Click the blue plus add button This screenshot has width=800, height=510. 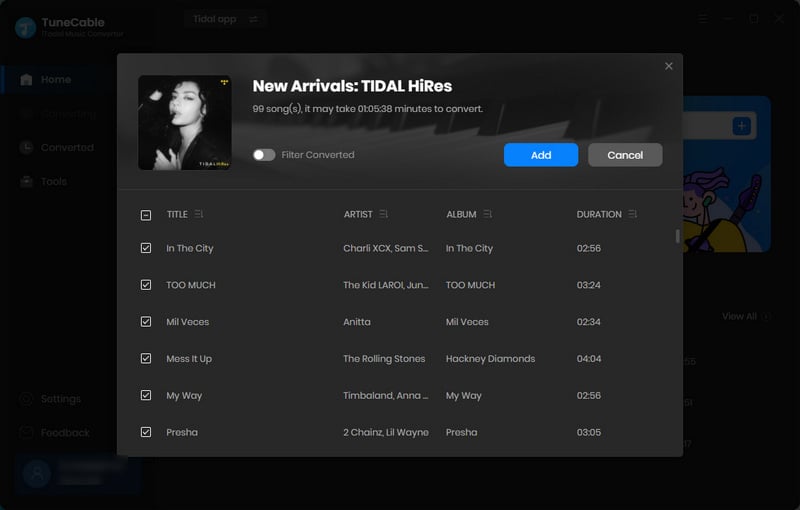pyautogui.click(x=741, y=125)
